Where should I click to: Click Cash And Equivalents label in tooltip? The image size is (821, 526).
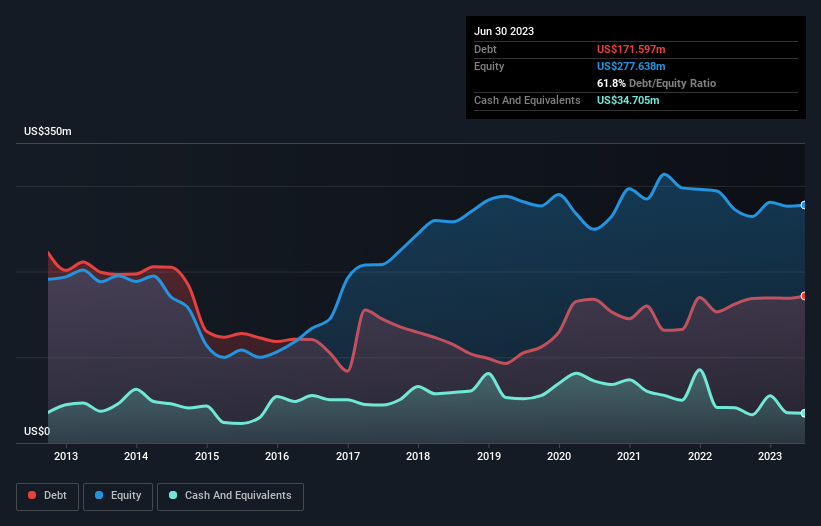point(527,100)
